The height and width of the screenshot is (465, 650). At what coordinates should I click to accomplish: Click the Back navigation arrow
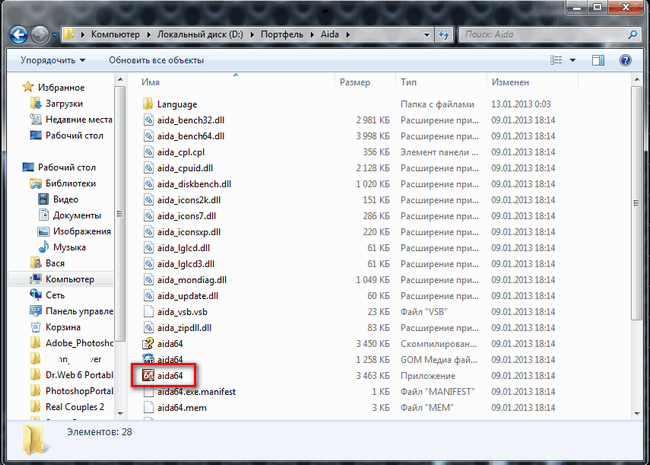coord(19,35)
